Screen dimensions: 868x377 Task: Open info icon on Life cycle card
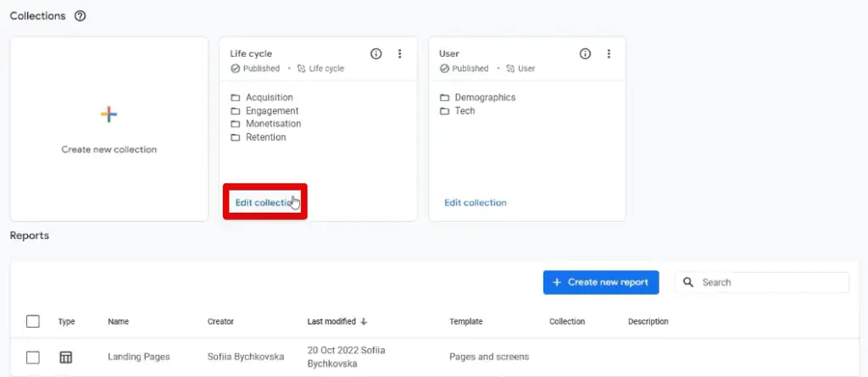[376, 53]
